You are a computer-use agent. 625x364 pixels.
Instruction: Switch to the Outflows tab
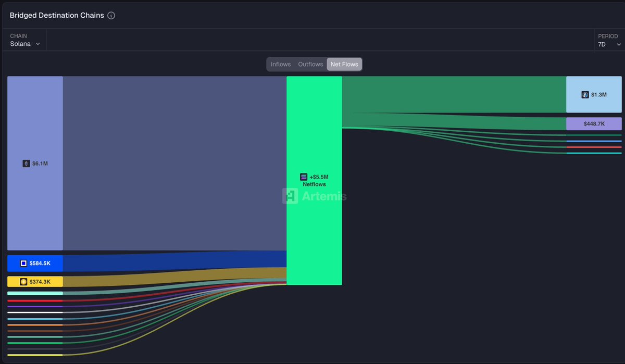(x=310, y=64)
